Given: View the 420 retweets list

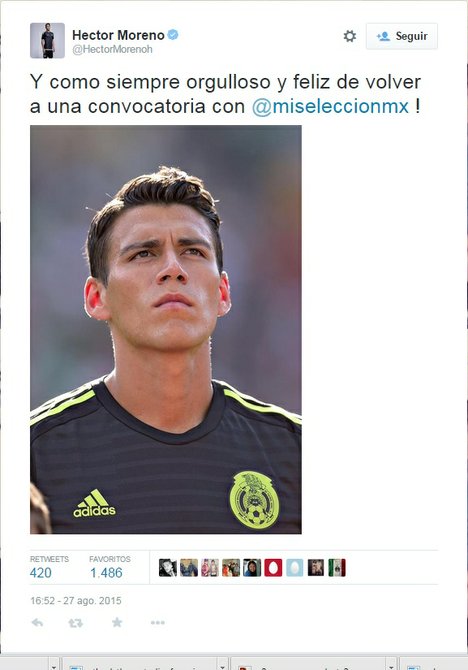Looking at the screenshot, I should [x=41, y=573].
